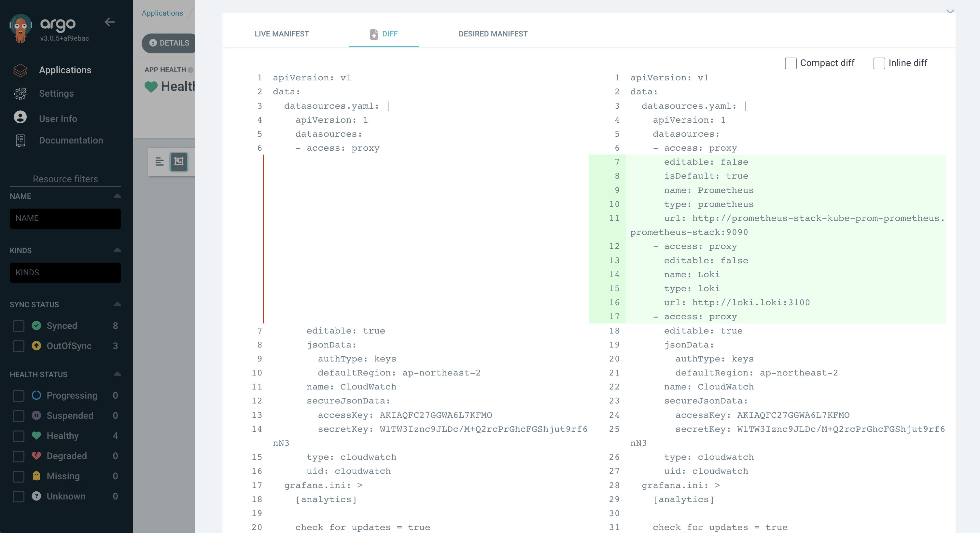
Task: Collapse sidebar with the back arrow
Action: 110,22
